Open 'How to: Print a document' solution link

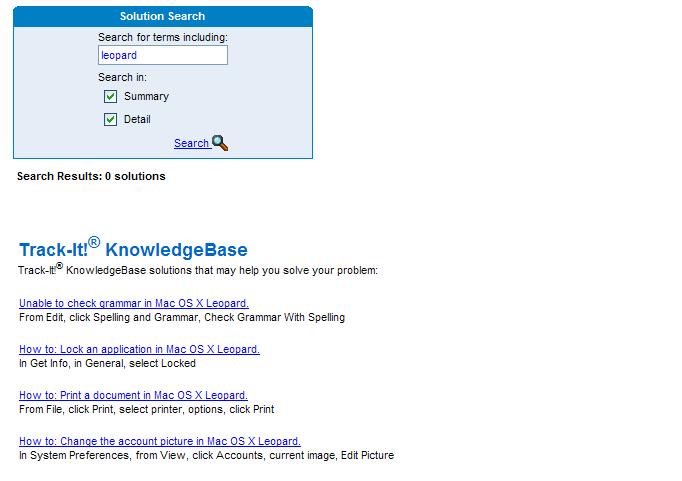133,395
